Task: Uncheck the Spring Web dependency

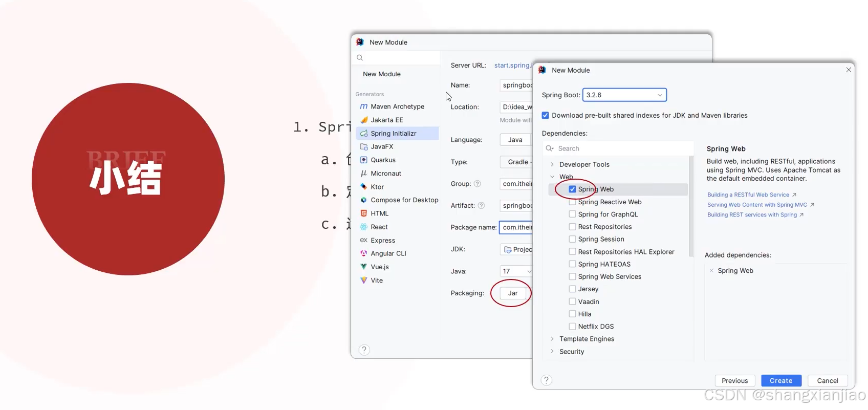Action: point(572,189)
